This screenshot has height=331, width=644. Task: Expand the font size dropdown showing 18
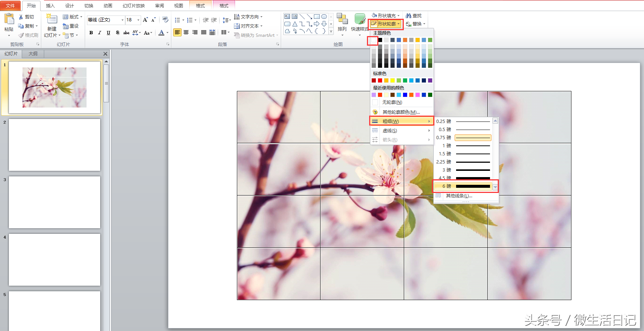point(138,20)
